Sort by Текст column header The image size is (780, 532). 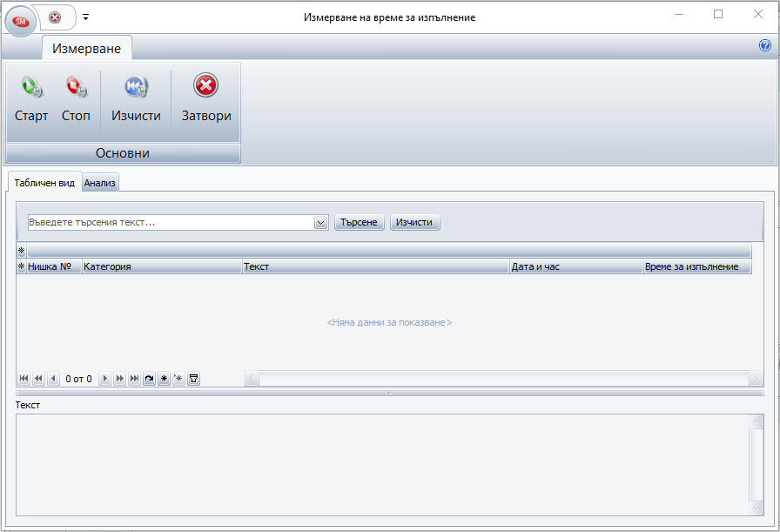pyautogui.click(x=376, y=266)
